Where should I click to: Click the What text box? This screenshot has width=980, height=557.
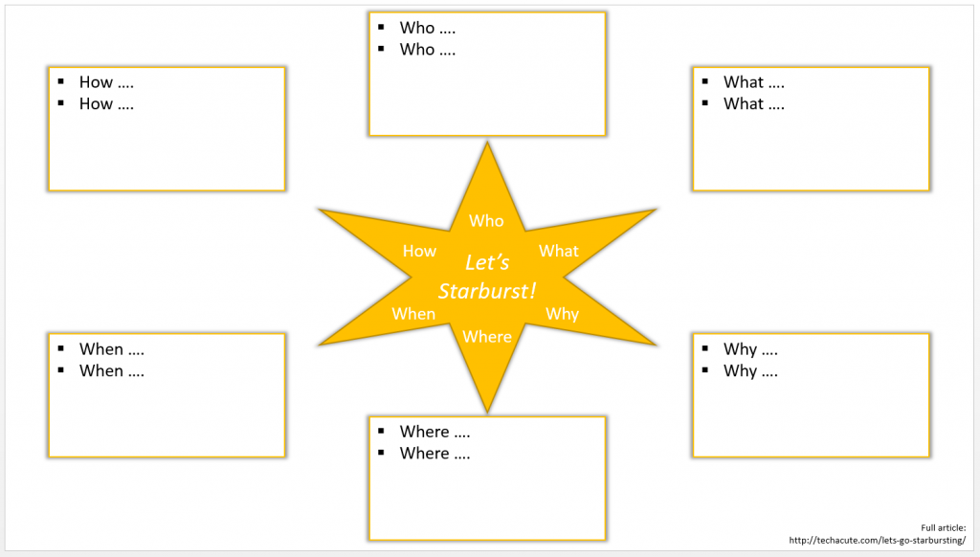click(811, 142)
